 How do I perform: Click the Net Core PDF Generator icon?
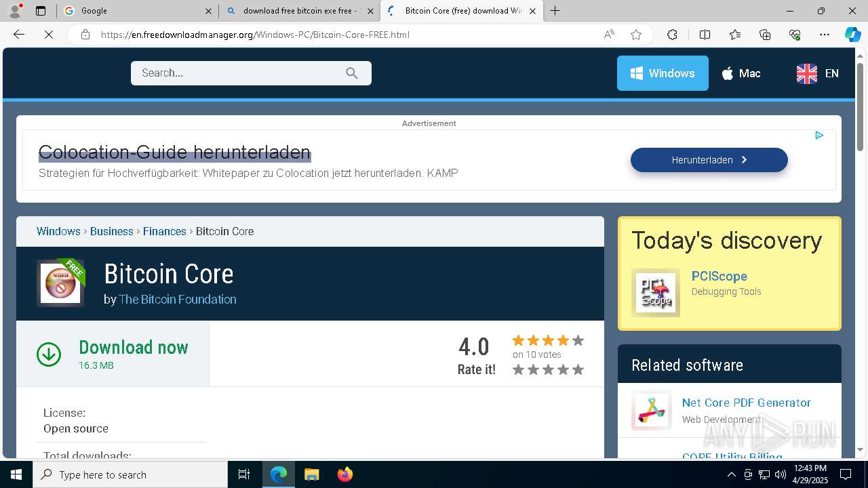click(651, 410)
